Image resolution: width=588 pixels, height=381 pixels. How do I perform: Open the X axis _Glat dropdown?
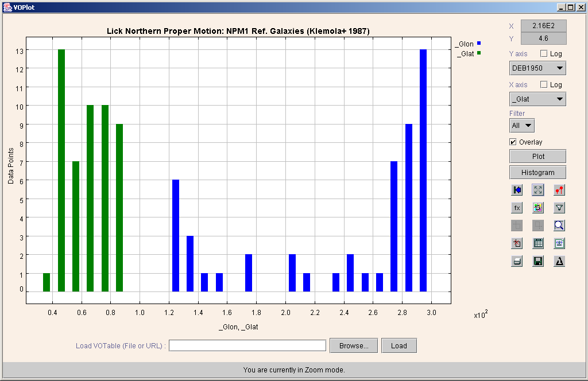537,99
